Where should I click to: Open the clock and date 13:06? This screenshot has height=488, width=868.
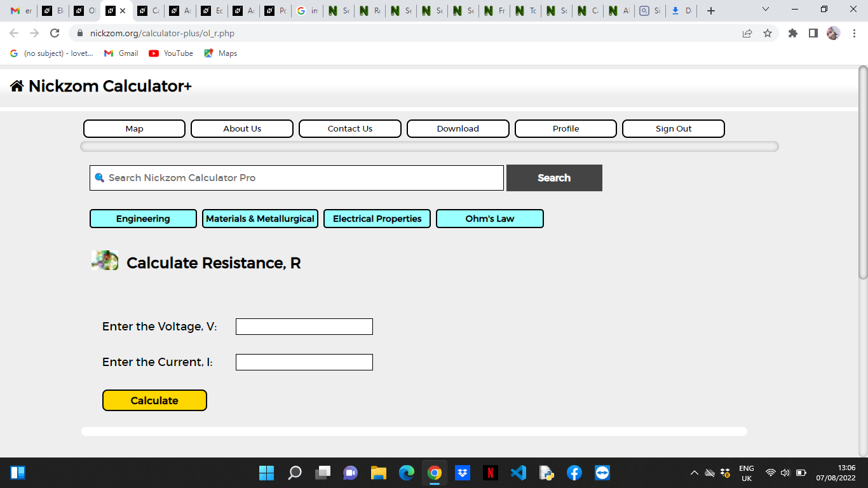[836, 473]
